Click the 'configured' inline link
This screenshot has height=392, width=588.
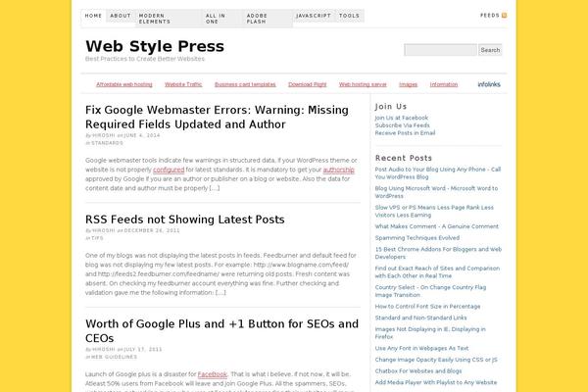[169, 170]
